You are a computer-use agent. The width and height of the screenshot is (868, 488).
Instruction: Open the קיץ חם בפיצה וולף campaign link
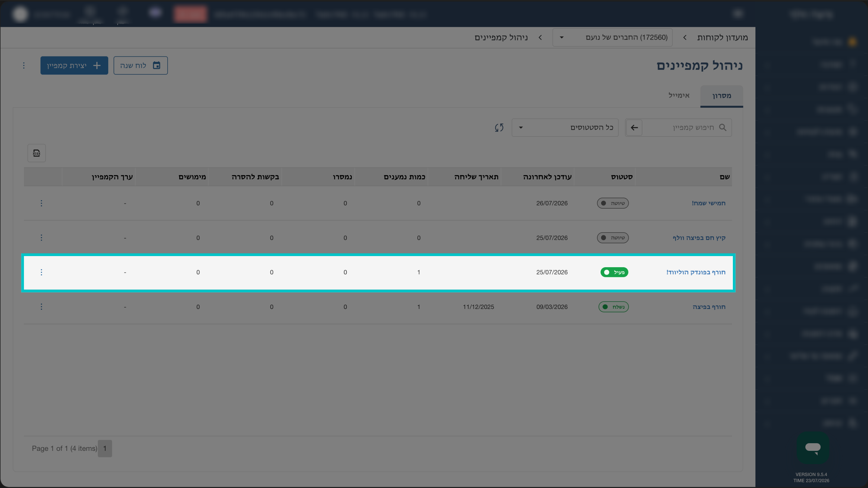(x=699, y=238)
